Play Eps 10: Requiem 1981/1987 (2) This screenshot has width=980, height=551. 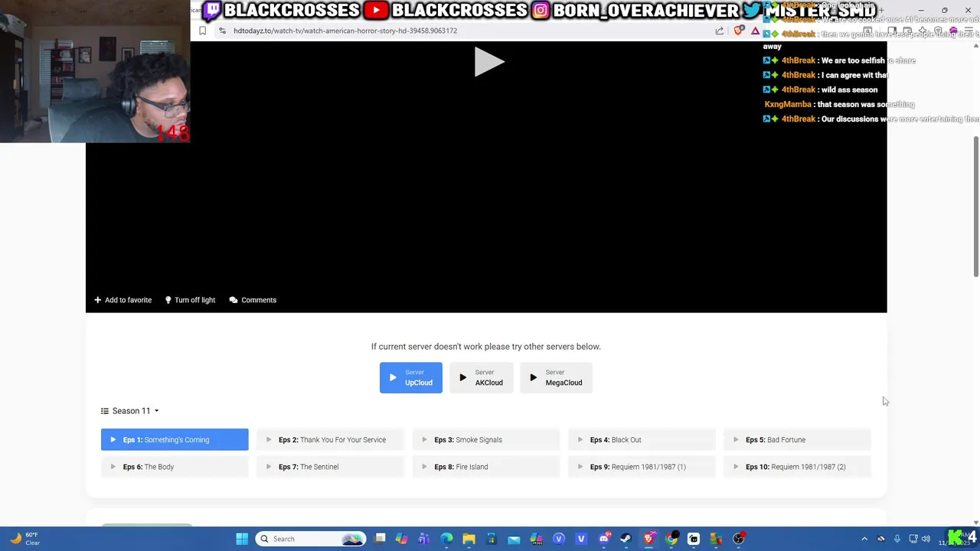click(x=797, y=467)
